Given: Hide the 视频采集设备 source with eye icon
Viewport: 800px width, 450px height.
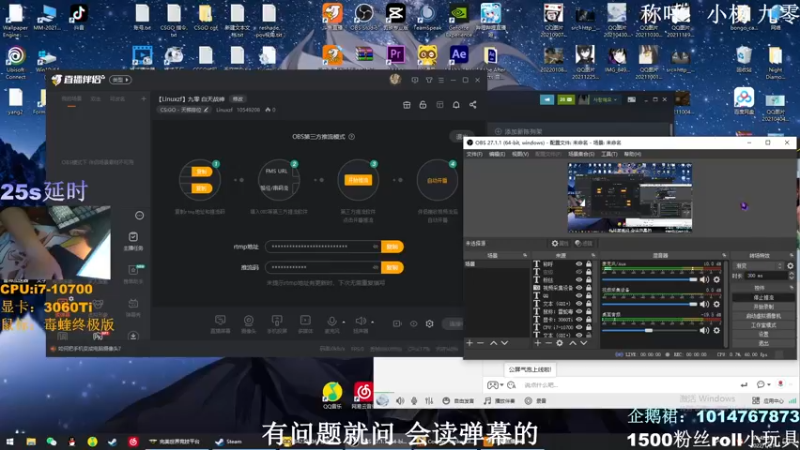Looking at the screenshot, I should [579, 288].
